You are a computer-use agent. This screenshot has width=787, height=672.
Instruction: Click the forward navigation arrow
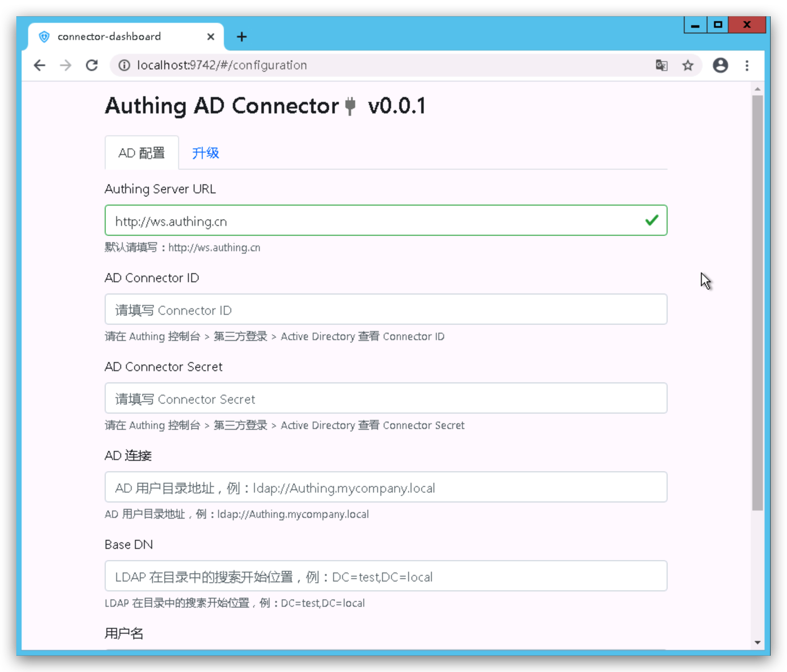pos(65,65)
